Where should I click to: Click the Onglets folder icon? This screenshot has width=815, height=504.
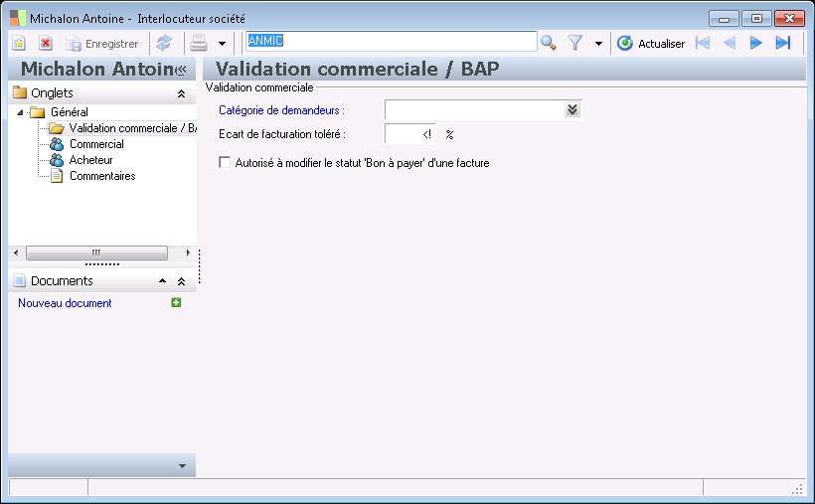(x=20, y=92)
